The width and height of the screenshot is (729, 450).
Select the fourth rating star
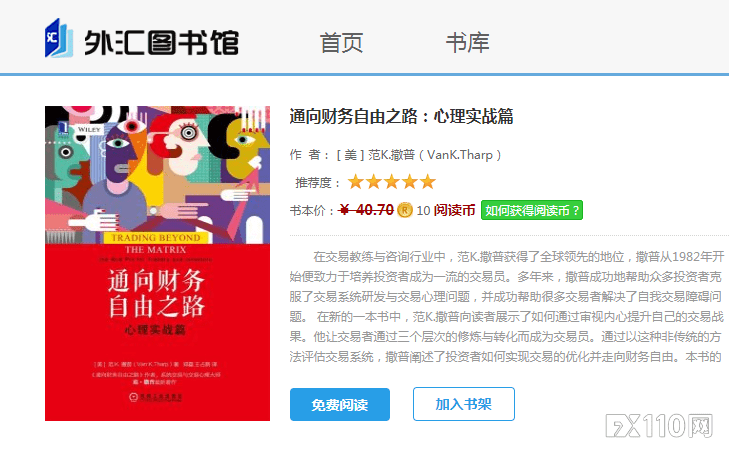(410, 182)
